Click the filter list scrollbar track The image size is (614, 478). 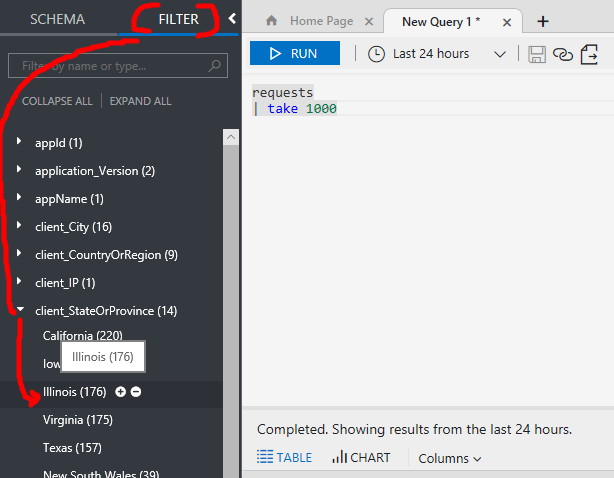click(x=231, y=313)
